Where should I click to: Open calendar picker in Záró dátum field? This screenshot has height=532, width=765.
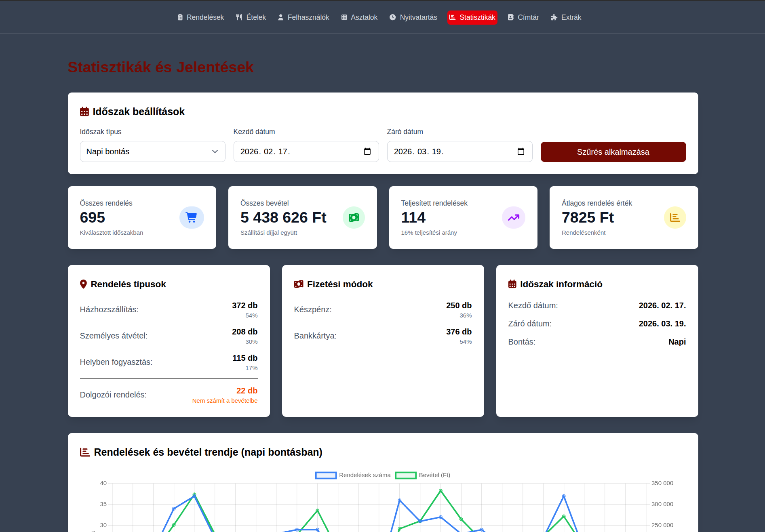pos(521,151)
